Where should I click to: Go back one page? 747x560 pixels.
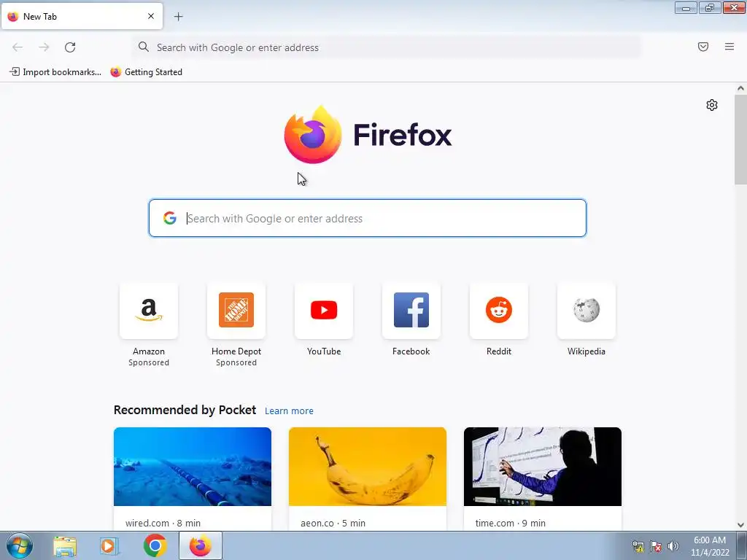[x=18, y=47]
